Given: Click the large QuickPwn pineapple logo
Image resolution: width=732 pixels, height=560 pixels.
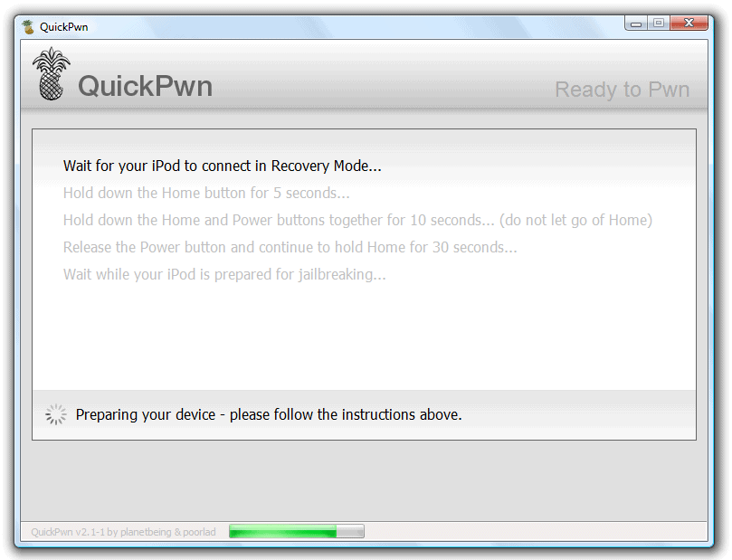Looking at the screenshot, I should click(51, 74).
